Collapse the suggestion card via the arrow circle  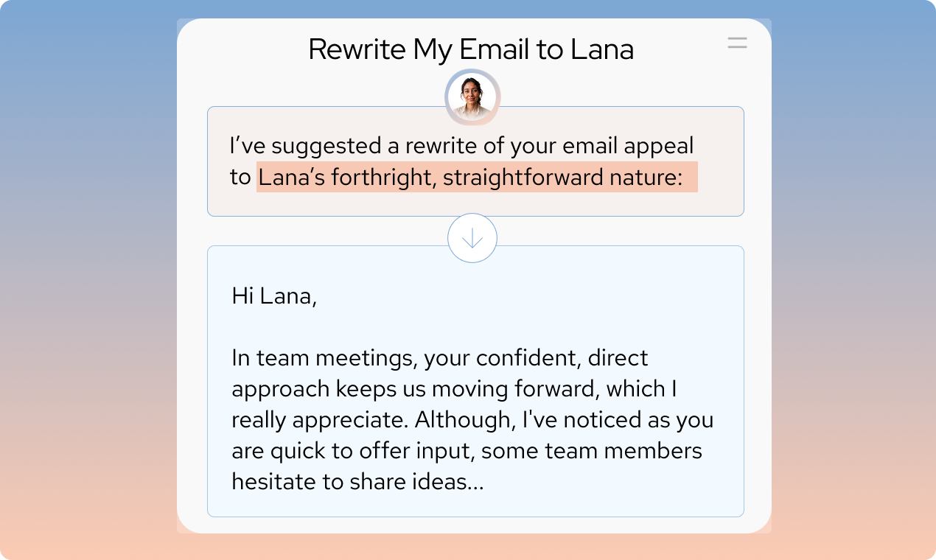coord(472,237)
